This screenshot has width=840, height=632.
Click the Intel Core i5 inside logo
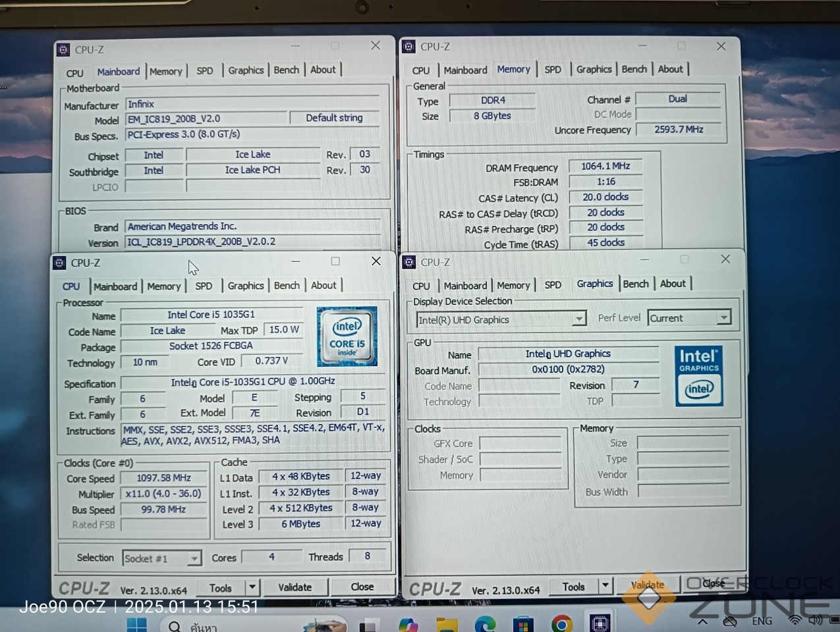347,336
